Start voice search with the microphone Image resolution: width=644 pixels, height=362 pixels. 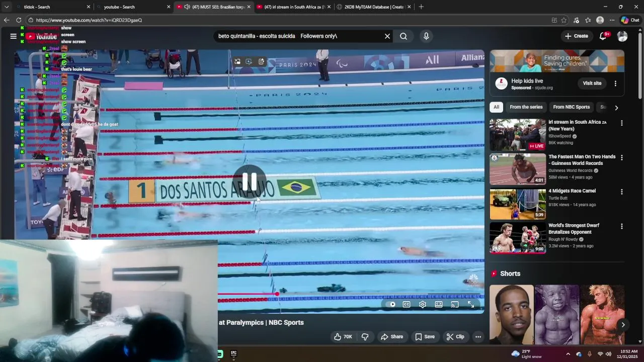click(426, 36)
